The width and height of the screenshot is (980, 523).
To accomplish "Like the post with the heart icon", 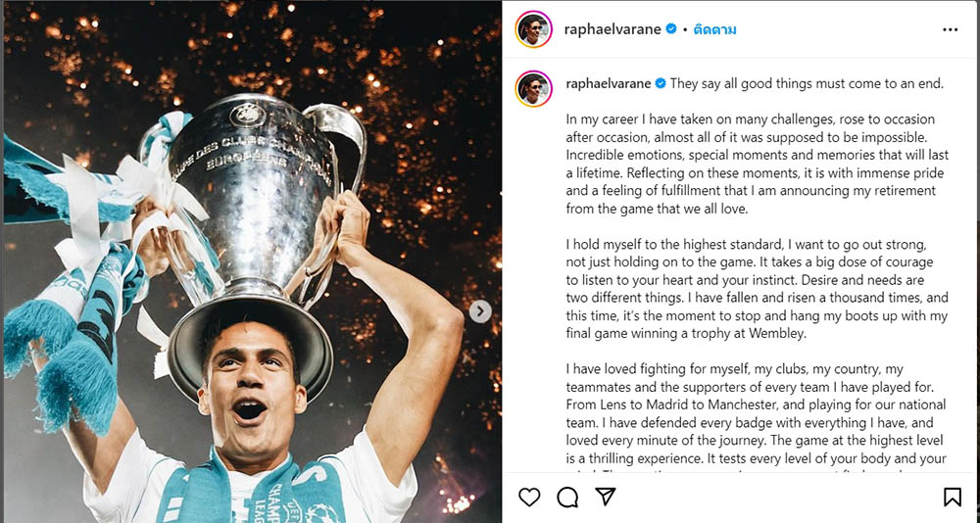I will click(529, 497).
